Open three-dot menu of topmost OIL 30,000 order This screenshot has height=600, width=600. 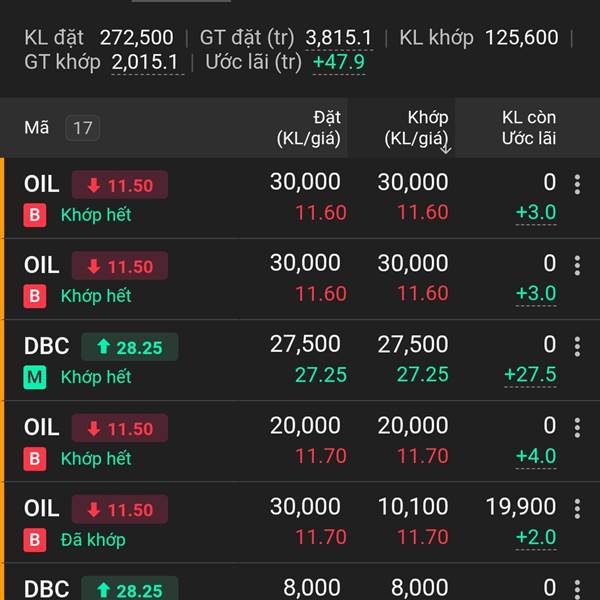577,184
